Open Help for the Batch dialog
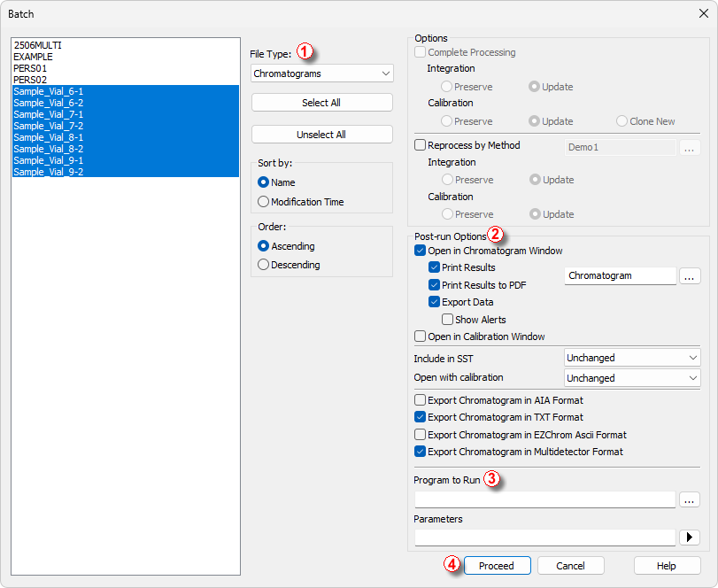The height and width of the screenshot is (588, 718). point(667,566)
